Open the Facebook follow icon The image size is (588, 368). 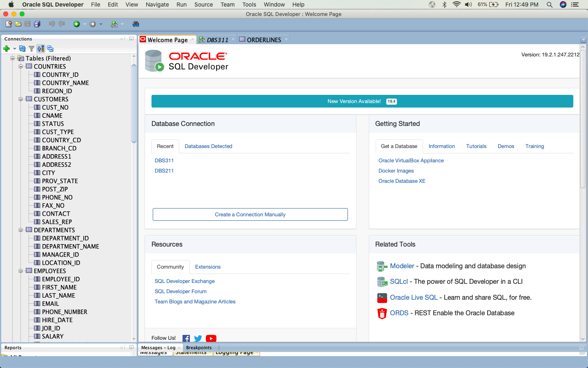[x=186, y=339]
